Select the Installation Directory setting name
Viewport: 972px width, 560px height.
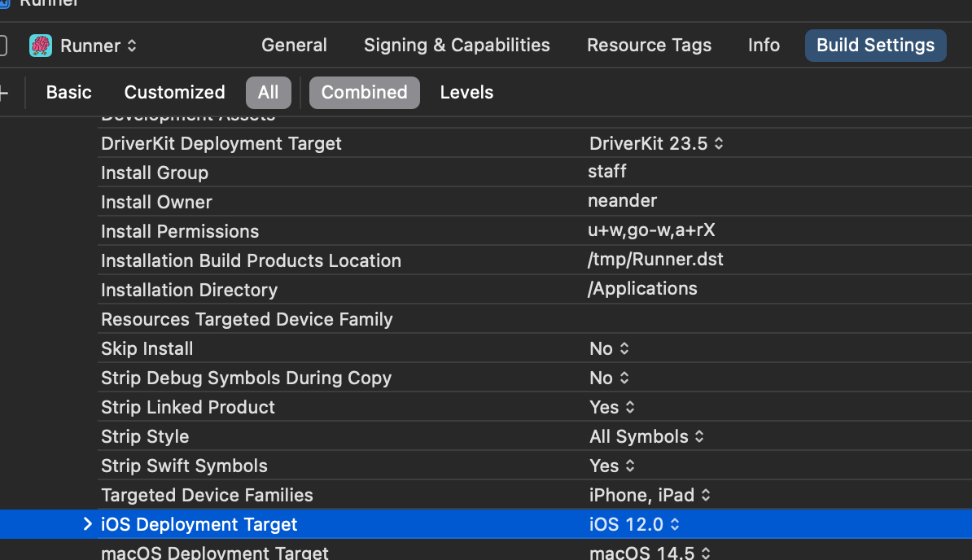(x=189, y=290)
